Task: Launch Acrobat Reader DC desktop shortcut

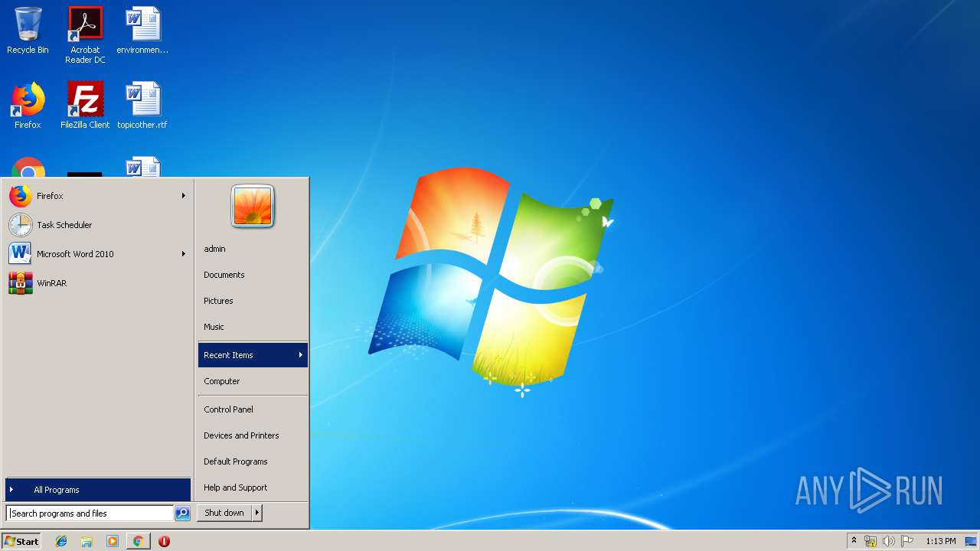Action: 85,34
